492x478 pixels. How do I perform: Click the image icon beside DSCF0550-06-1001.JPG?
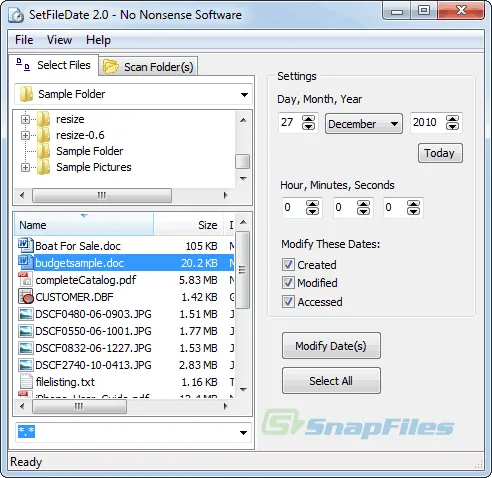pyautogui.click(x=25, y=331)
